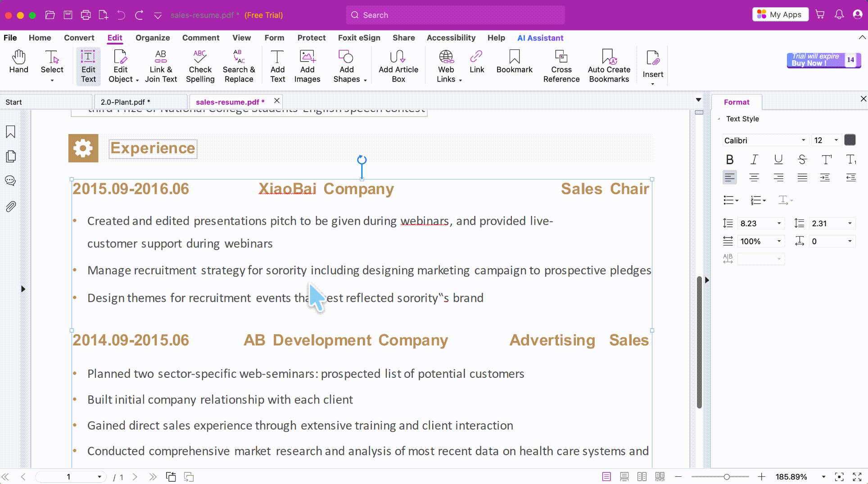This screenshot has height=484, width=868.
Task: Open the bookmarks side panel
Action: click(x=11, y=132)
